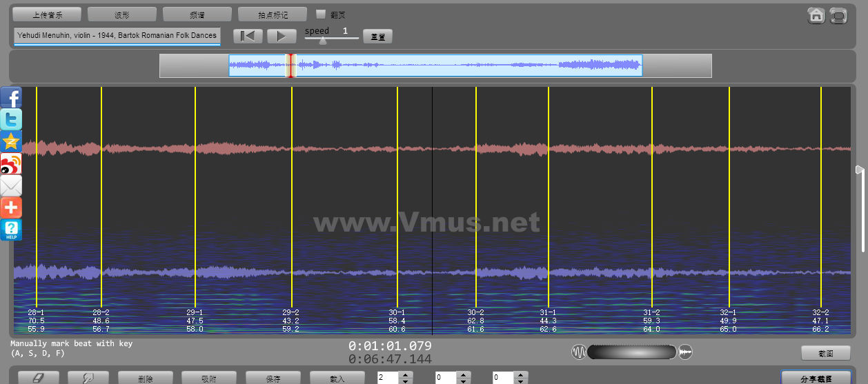Click the Home icon button
This screenshot has width=868, height=384.
pos(816,15)
